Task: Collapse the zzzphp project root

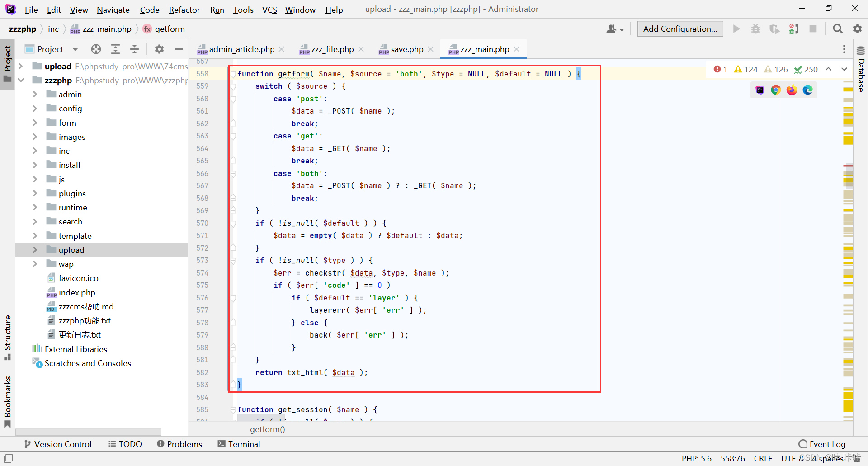Action: coord(20,80)
